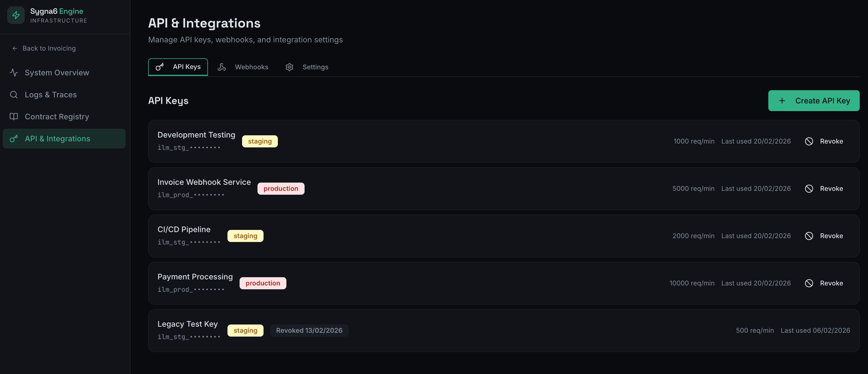Click the staging badge on CI/CD Pipeline
The height and width of the screenshot is (374, 868).
(245, 236)
